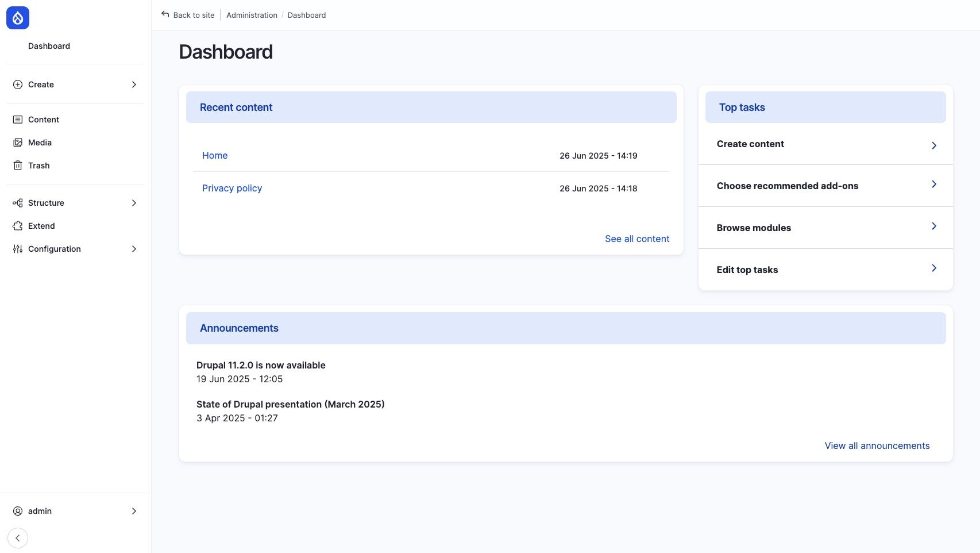Click the Configuration sliders icon
The width and height of the screenshot is (980, 553).
coord(18,249)
